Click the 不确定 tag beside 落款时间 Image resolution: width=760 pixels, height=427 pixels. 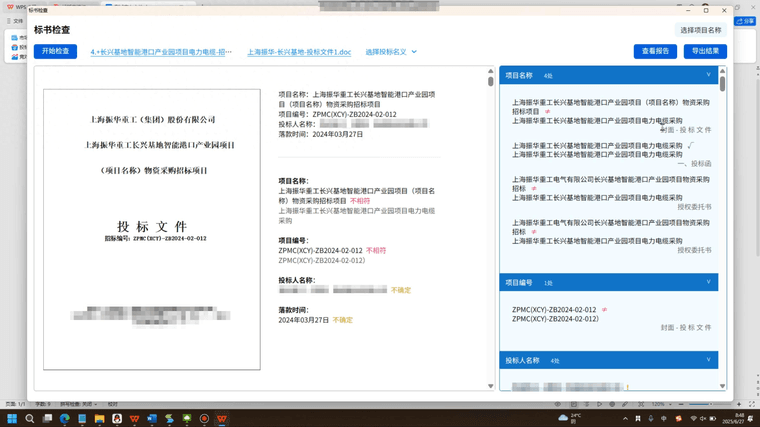pos(342,320)
